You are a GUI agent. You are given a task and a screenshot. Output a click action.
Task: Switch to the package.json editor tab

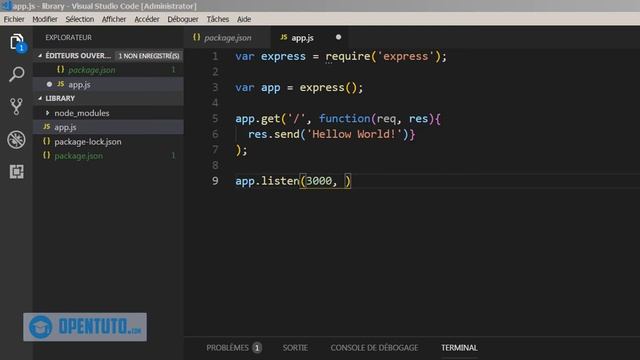(227, 38)
